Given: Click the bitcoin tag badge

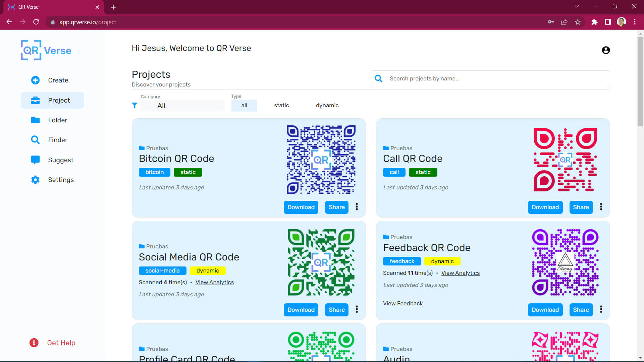Looking at the screenshot, I should 155,172.
